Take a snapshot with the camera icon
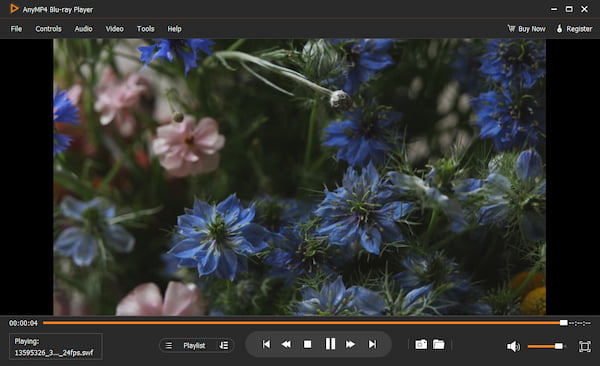This screenshot has height=366, width=600. [421, 344]
